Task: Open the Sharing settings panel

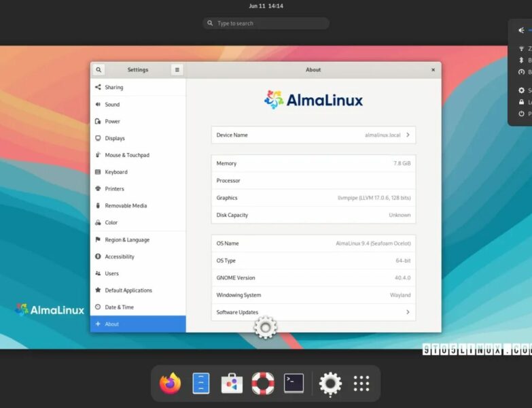Action: (138, 87)
